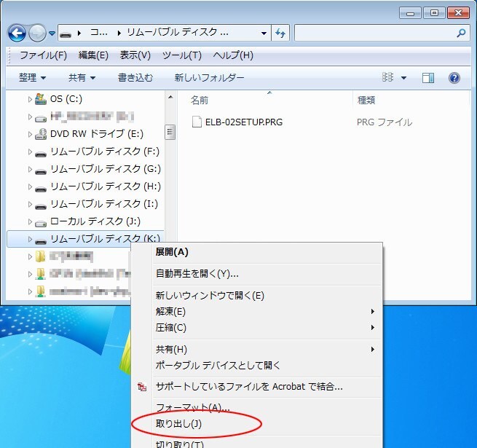Click the search magnifier icon

tap(460, 33)
